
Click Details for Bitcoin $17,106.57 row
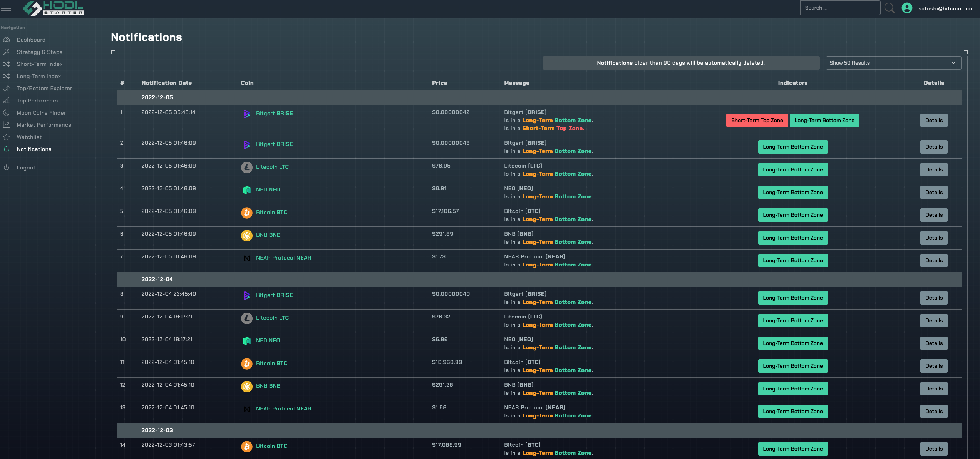[x=934, y=215]
